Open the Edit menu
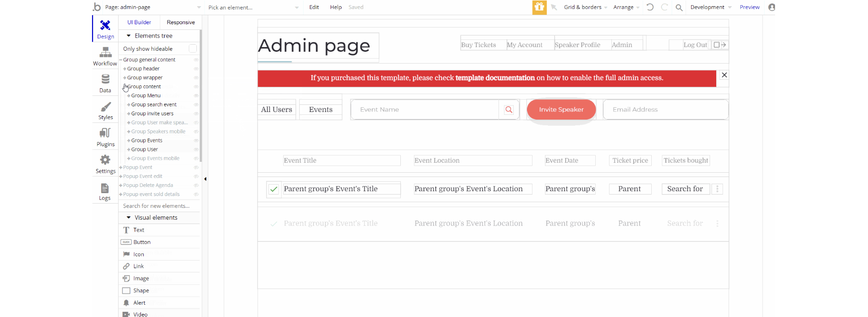The width and height of the screenshot is (868, 317). pyautogui.click(x=314, y=7)
